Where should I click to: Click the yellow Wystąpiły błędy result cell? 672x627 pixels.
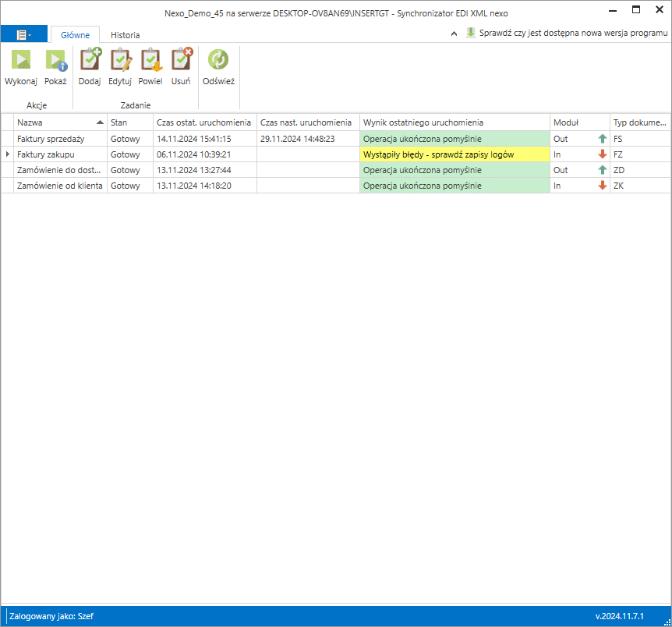pos(454,154)
